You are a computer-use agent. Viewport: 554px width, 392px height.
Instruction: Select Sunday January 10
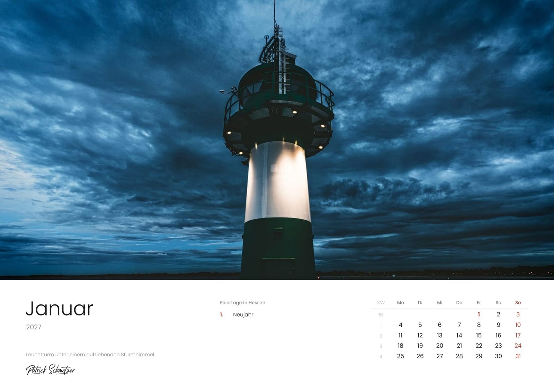[x=518, y=325]
